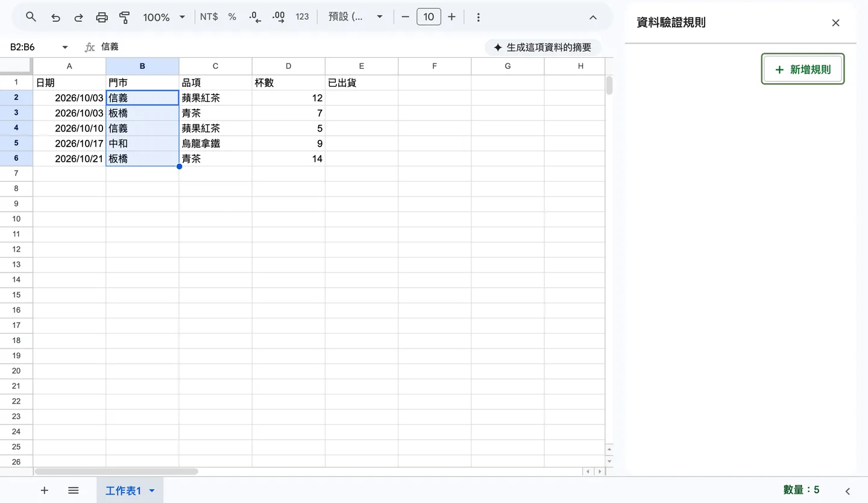This screenshot has height=503, width=868.
Task: Apply NT$ currency format
Action: coord(209,17)
